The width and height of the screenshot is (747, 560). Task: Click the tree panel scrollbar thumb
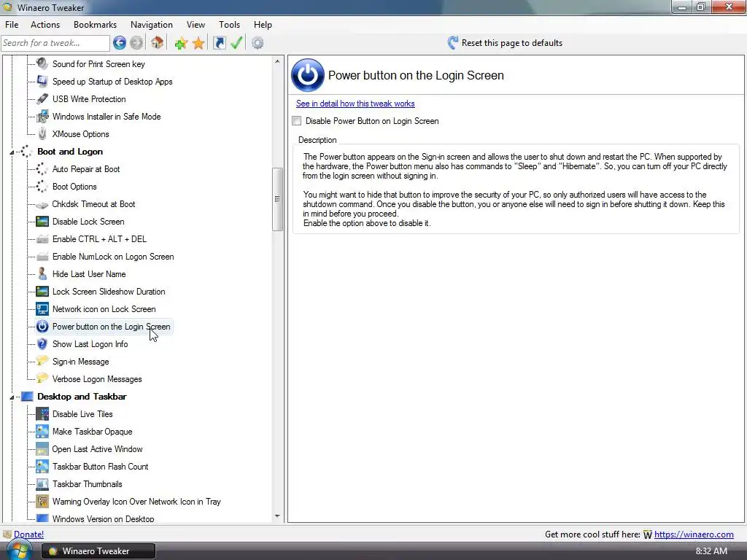pyautogui.click(x=278, y=199)
